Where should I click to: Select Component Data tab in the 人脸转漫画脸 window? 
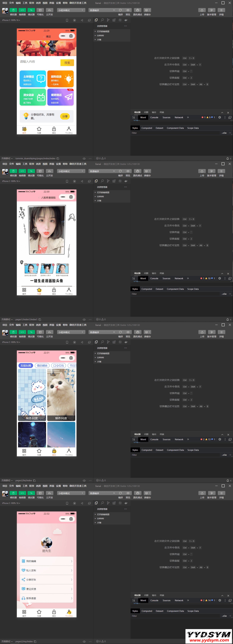pyautogui.click(x=175, y=289)
